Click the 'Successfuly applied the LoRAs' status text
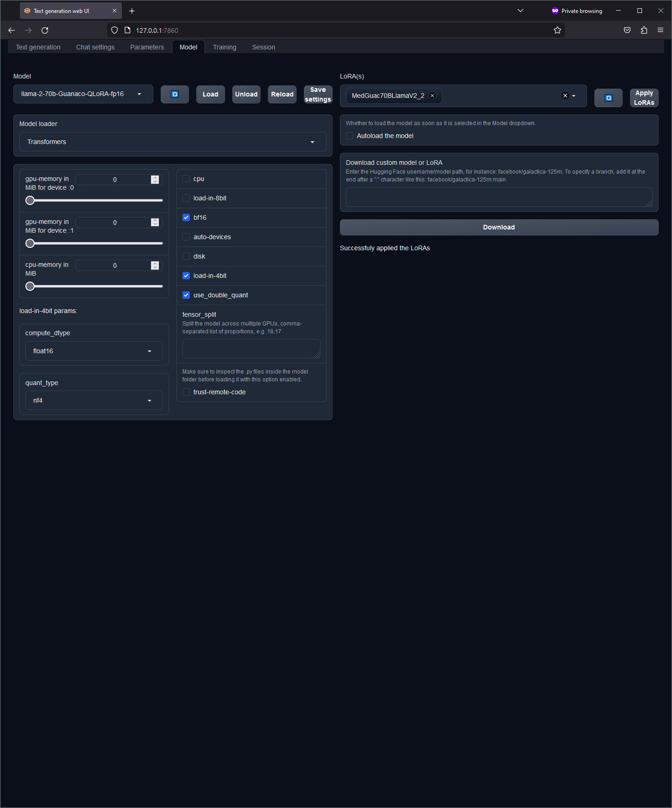672x808 pixels. 385,248
